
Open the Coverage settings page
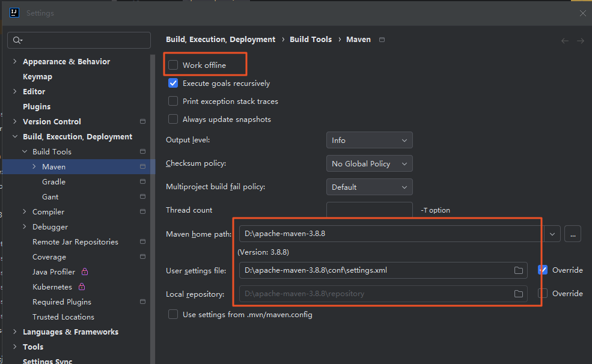pos(49,257)
